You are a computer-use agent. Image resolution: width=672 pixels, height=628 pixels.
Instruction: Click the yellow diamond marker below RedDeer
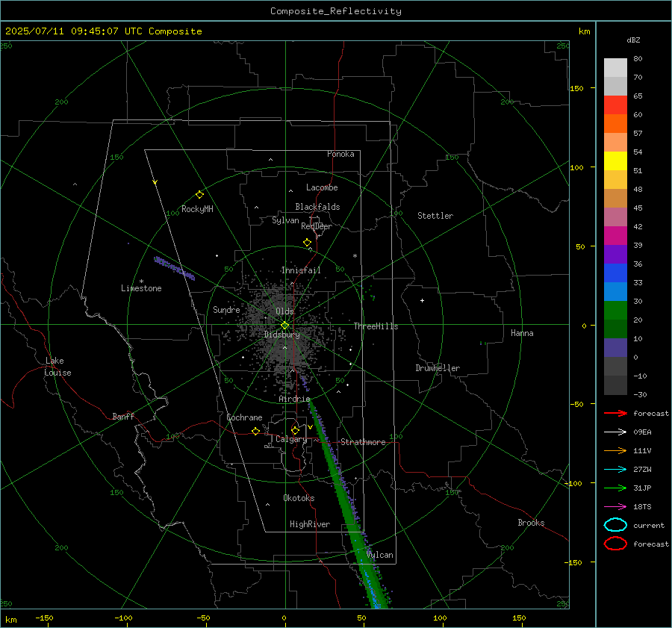point(307,243)
